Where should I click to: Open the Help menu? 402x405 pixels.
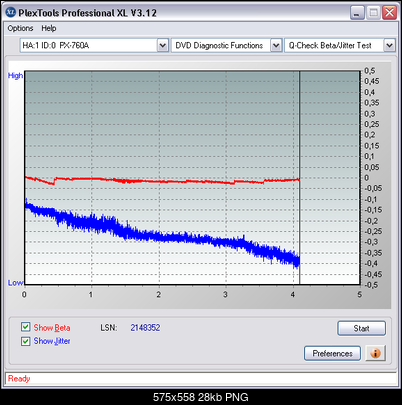click(49, 28)
